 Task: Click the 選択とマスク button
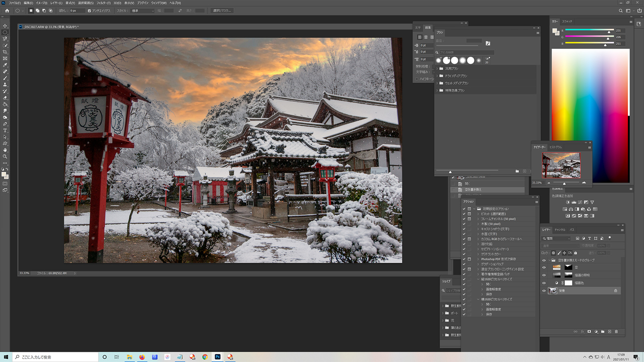(222, 11)
